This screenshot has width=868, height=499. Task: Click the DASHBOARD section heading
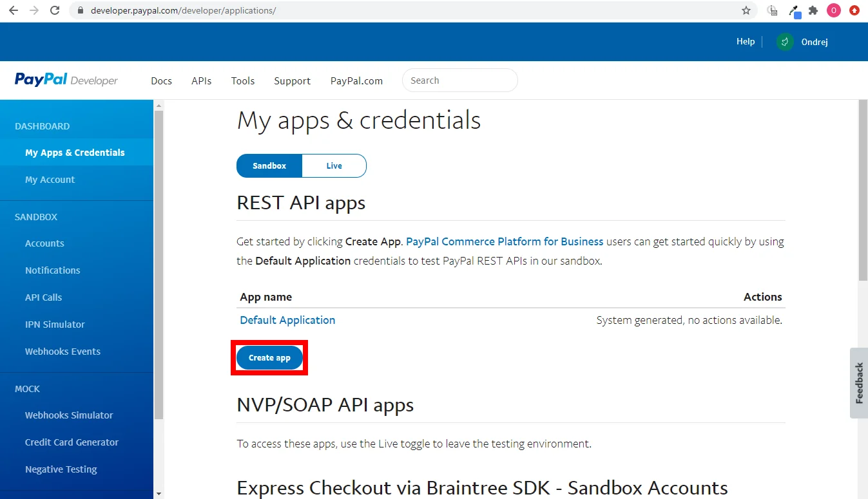[43, 126]
